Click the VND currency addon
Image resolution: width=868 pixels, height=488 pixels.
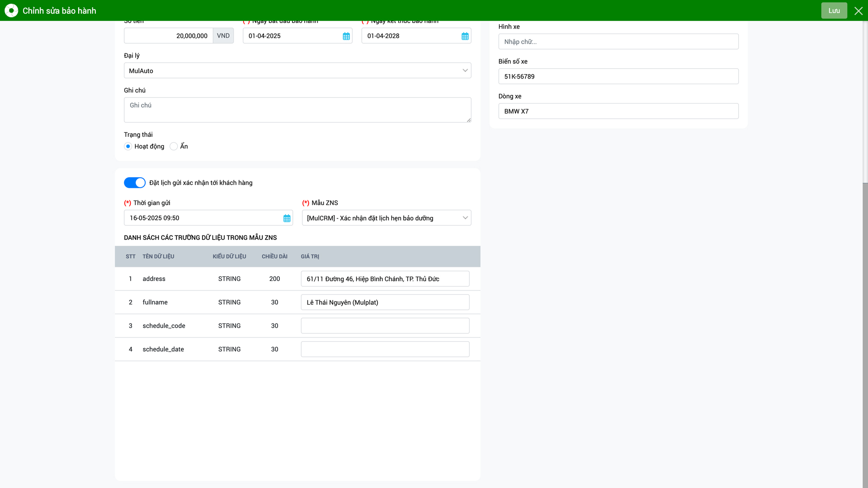(223, 36)
